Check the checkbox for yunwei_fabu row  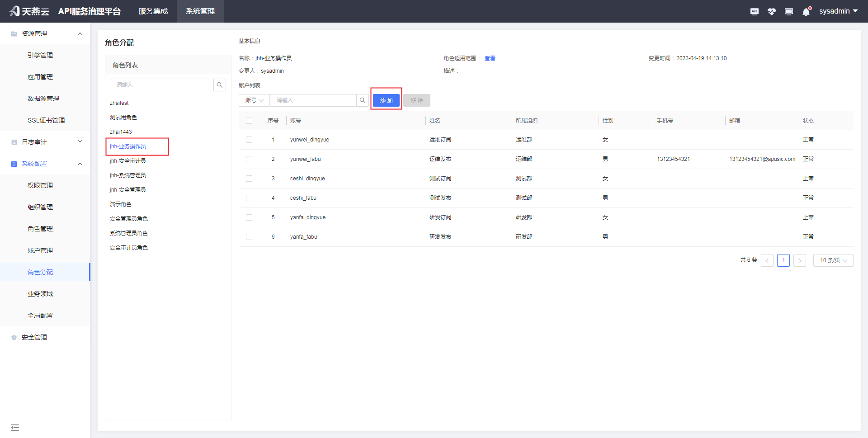249,159
